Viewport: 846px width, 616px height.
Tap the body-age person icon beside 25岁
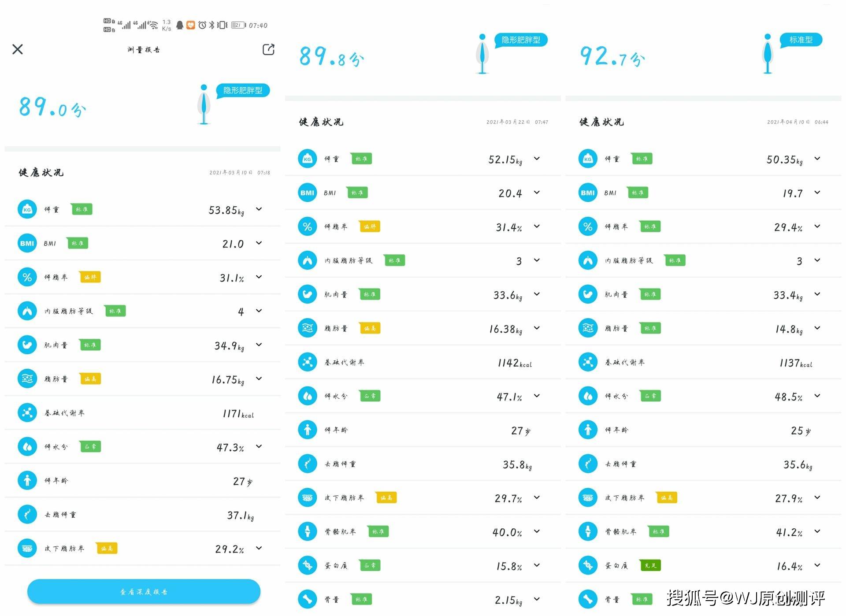click(x=587, y=430)
